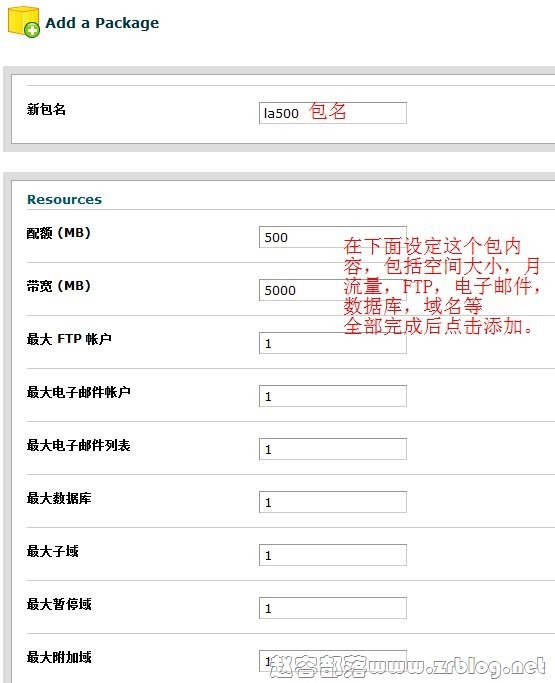Focus the 最大数据库 input field
Screen dimensions: 555x683
[x=333, y=502]
